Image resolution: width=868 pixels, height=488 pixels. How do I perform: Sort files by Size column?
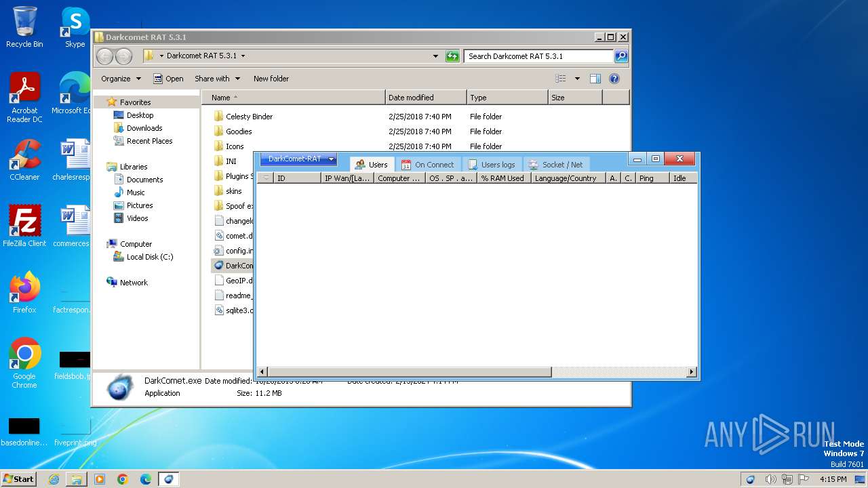[x=575, y=98]
